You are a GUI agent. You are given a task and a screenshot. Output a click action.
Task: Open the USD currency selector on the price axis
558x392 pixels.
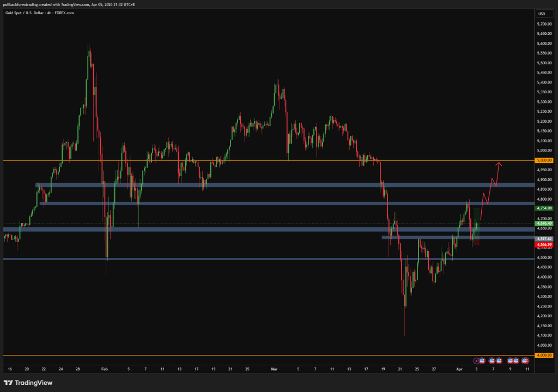click(542, 14)
